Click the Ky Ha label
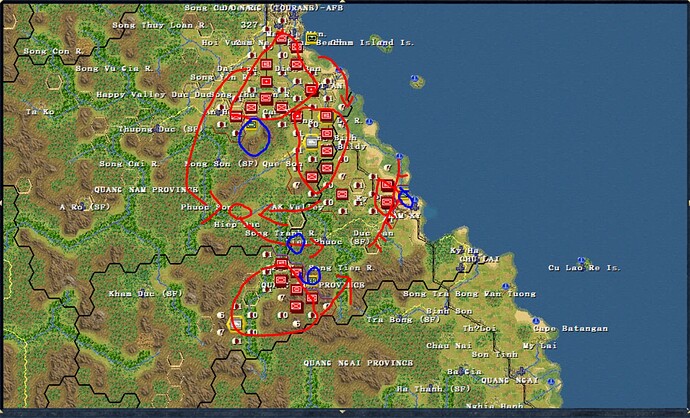 tap(463, 250)
